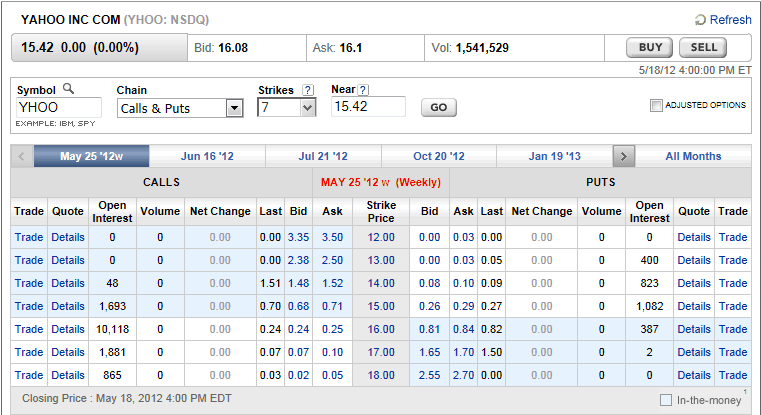Image resolution: width=761 pixels, height=415 pixels.
Task: Click strike price 12.00
Action: 381,237
